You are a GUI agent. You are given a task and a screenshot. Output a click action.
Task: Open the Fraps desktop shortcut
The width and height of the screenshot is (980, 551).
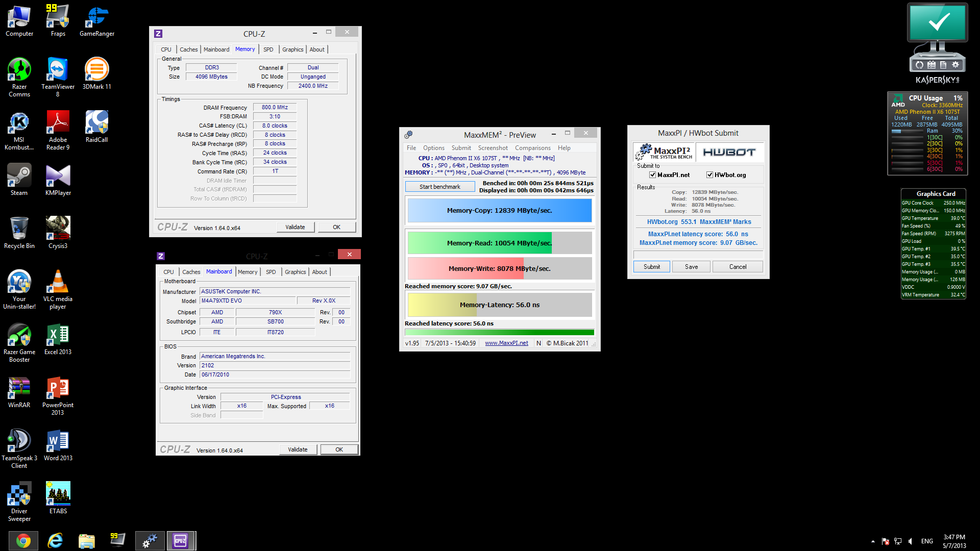point(58,20)
